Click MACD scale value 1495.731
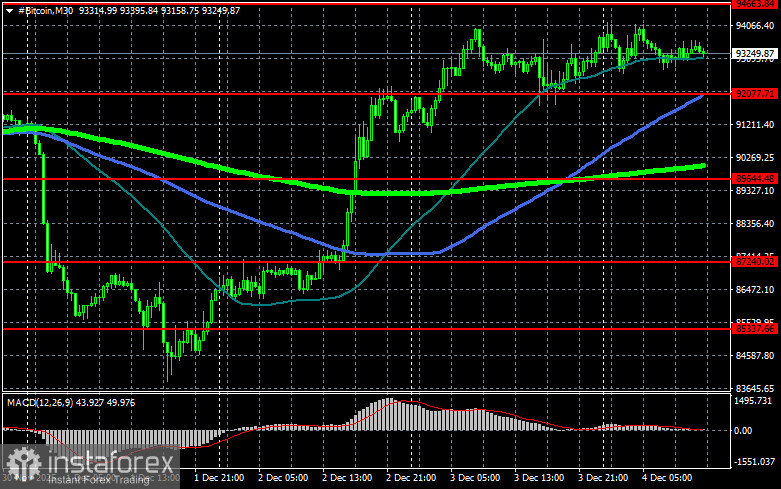Screen dimensions: 781x489 coord(753,401)
